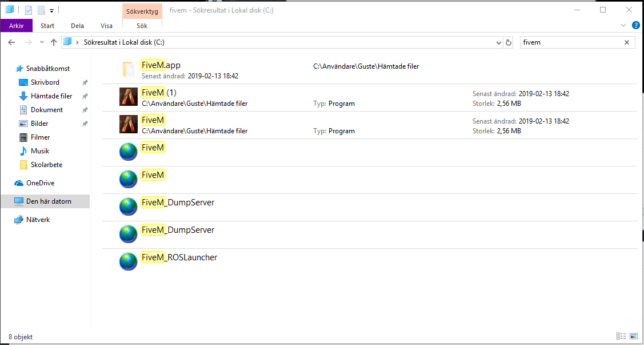Click the 8 objekt status text

(x=21, y=336)
